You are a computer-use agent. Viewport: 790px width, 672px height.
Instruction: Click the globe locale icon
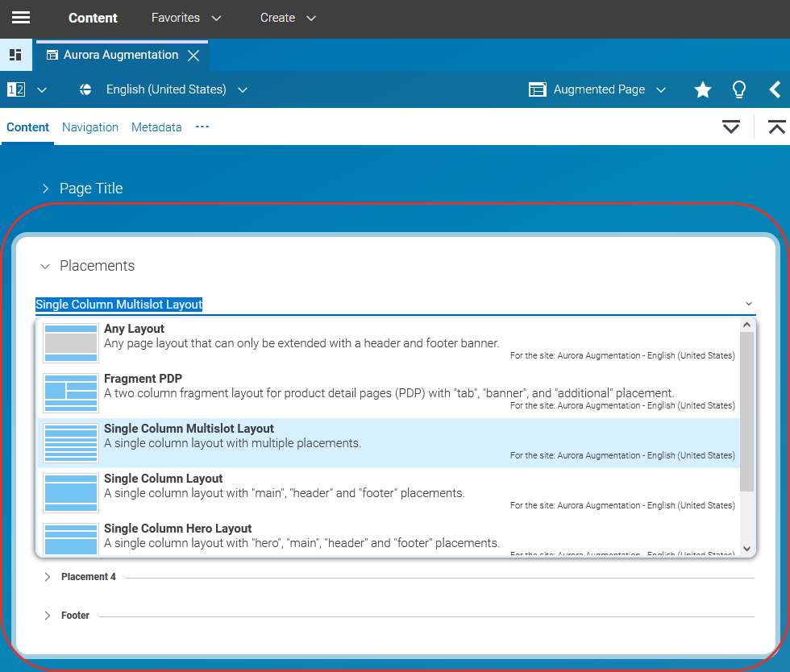click(85, 89)
